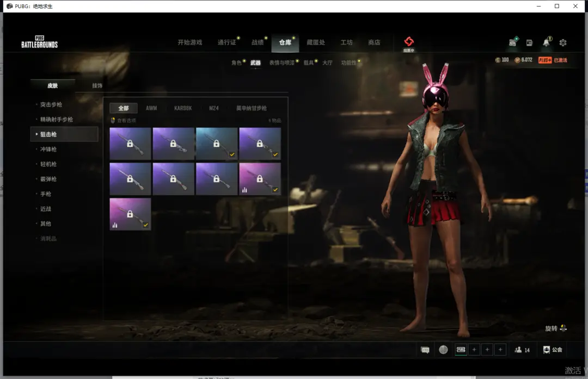588x379 pixels.
Task: Open the 大厅 sub-tab
Action: 327,63
